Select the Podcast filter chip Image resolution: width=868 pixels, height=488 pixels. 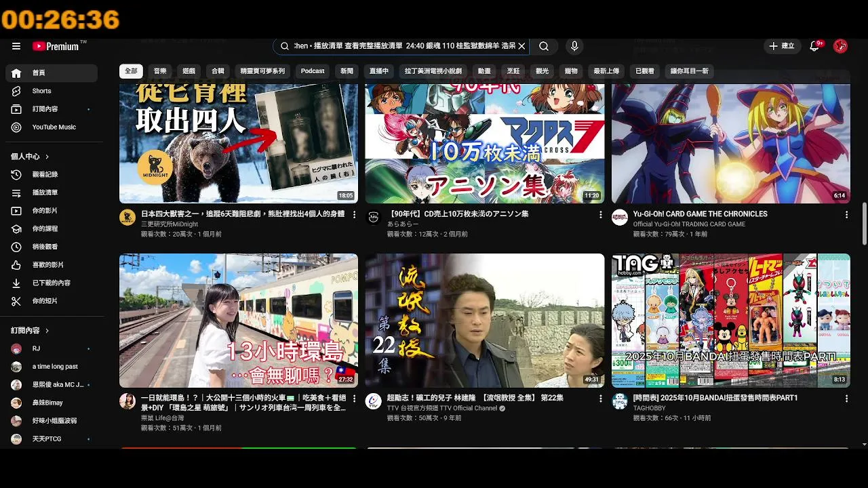(313, 71)
